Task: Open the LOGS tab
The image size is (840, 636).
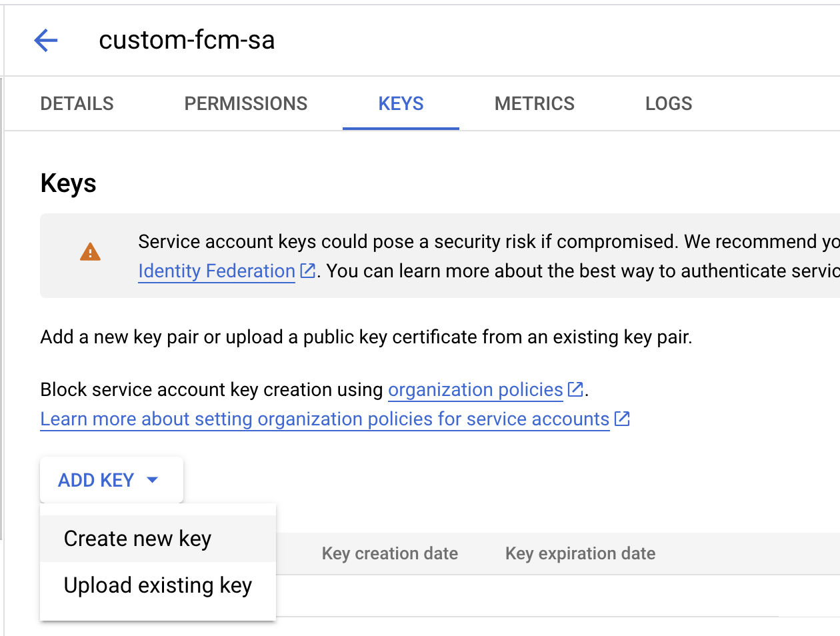Action: (668, 103)
